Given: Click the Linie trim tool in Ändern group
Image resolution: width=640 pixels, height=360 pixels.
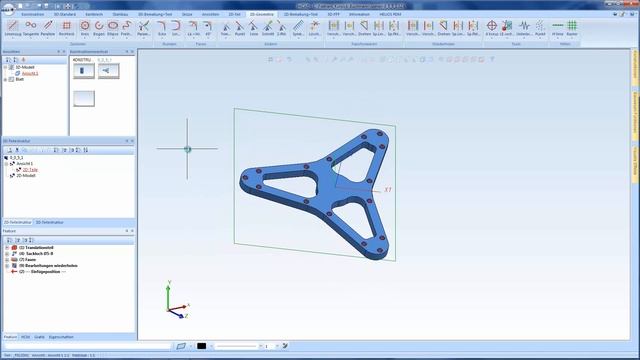Looking at the screenshot, I should [x=254, y=28].
